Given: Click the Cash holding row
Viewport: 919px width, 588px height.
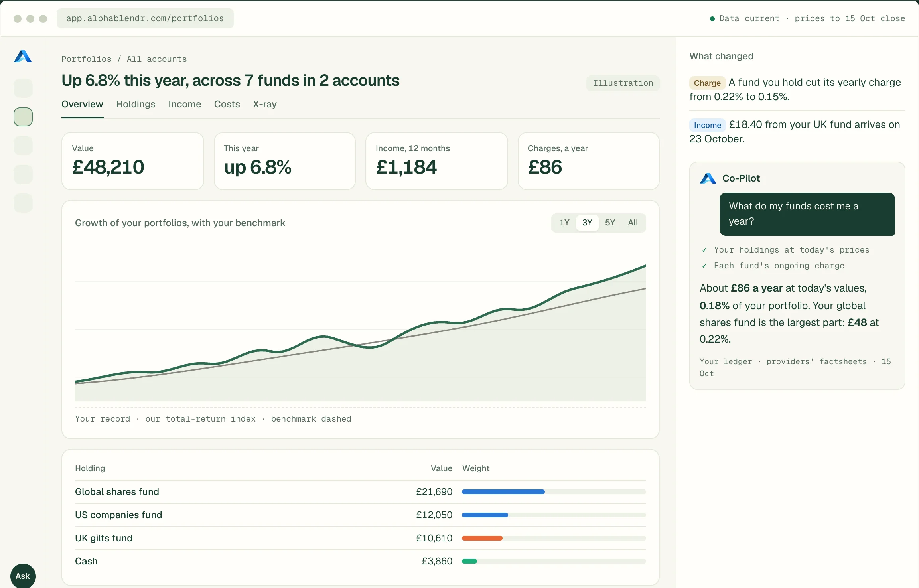Looking at the screenshot, I should (361, 561).
